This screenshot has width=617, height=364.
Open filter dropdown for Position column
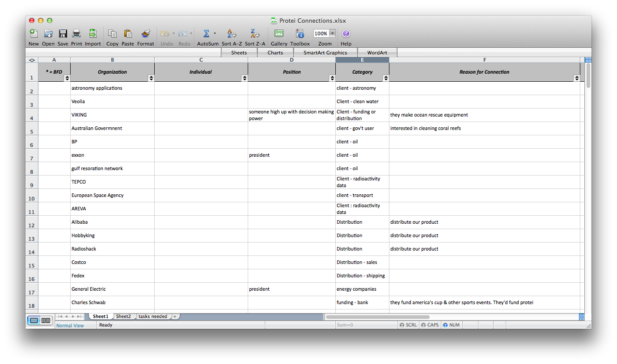332,78
